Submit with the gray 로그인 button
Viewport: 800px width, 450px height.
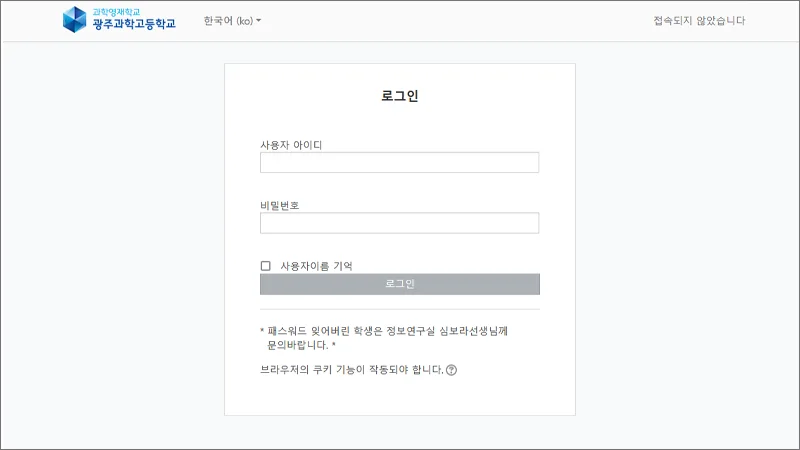[x=399, y=284]
